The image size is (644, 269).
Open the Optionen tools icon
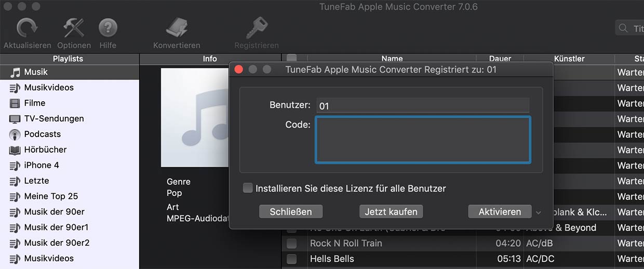click(x=74, y=27)
